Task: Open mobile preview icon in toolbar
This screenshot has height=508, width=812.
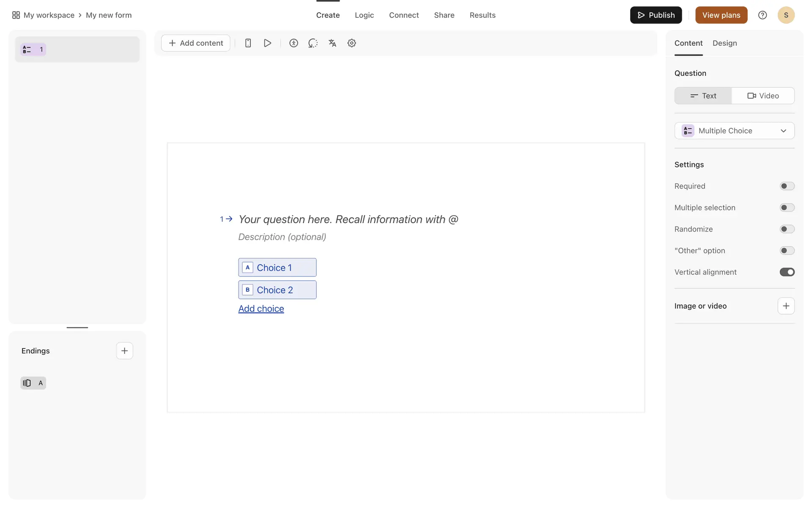Action: tap(248, 43)
